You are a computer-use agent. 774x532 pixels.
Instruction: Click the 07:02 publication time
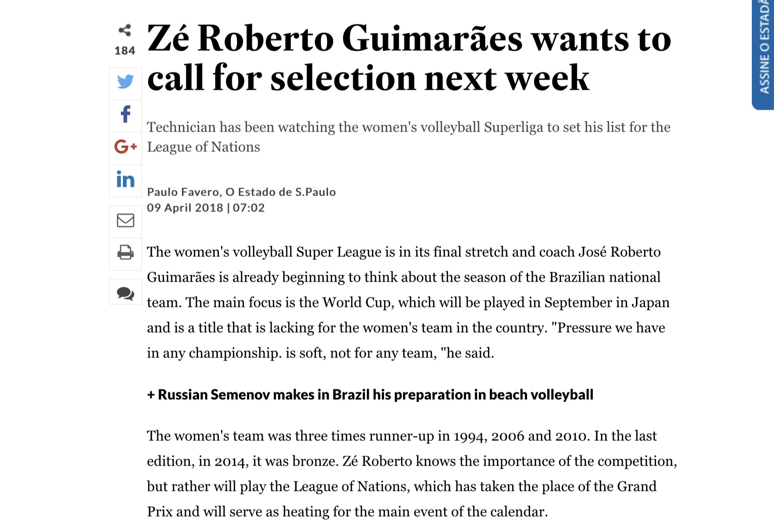(248, 208)
